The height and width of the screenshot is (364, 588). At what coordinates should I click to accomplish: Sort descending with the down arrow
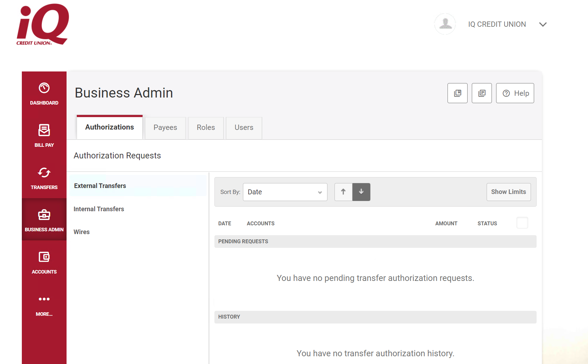point(361,192)
